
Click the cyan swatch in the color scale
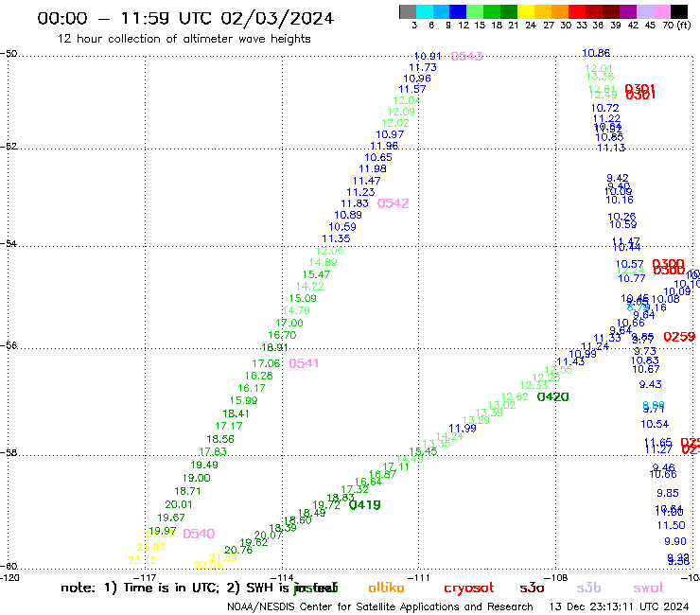click(425, 11)
